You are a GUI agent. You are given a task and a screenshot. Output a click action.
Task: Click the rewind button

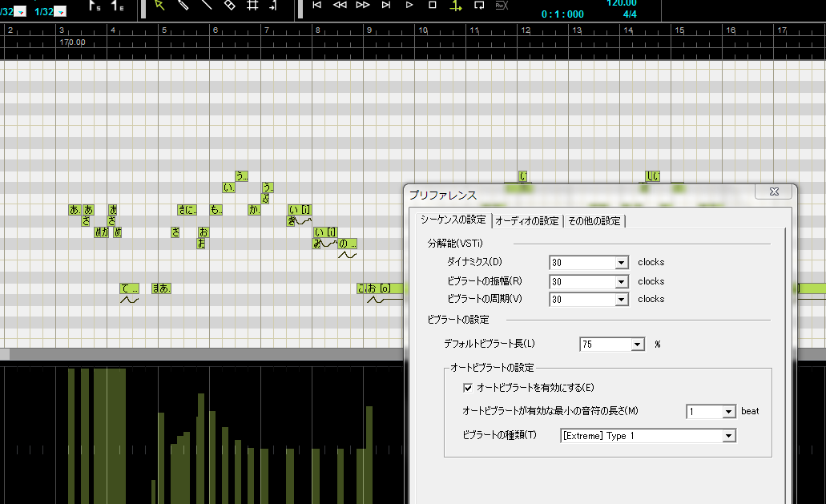340,6
